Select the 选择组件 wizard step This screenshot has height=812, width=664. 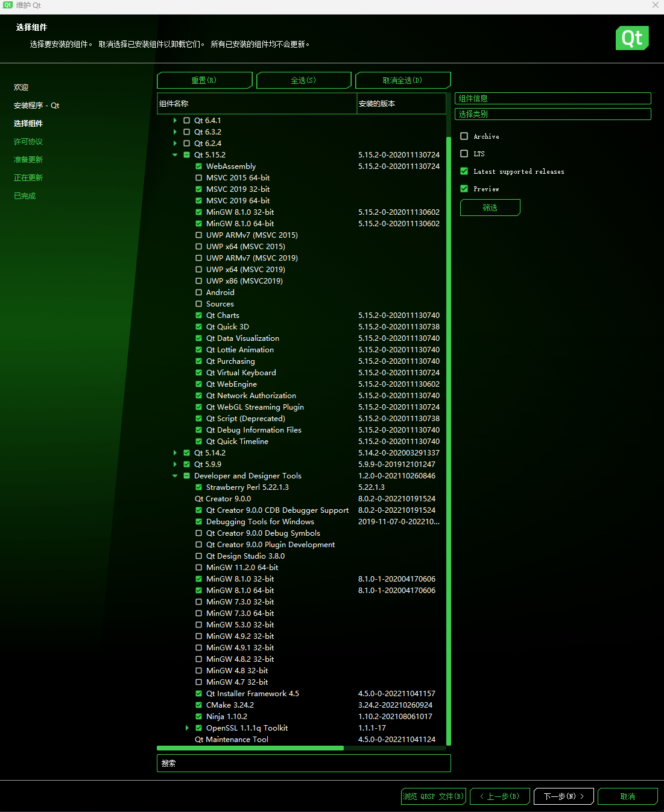click(x=28, y=124)
